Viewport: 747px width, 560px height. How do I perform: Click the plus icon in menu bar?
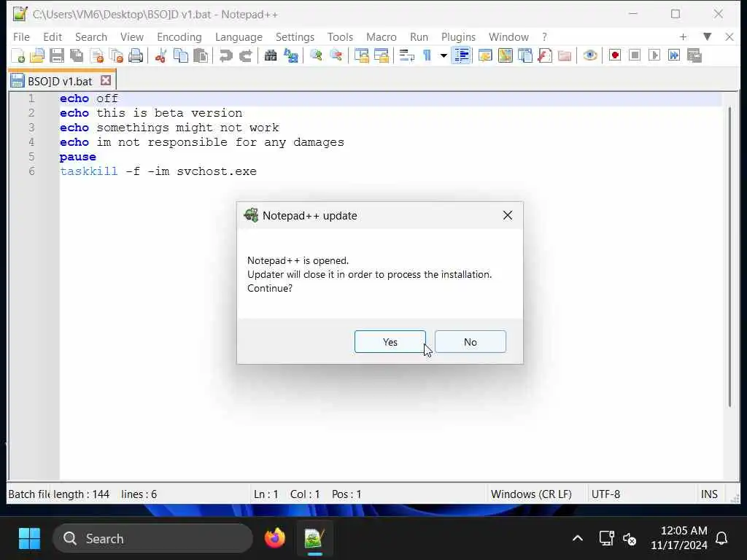coord(683,36)
